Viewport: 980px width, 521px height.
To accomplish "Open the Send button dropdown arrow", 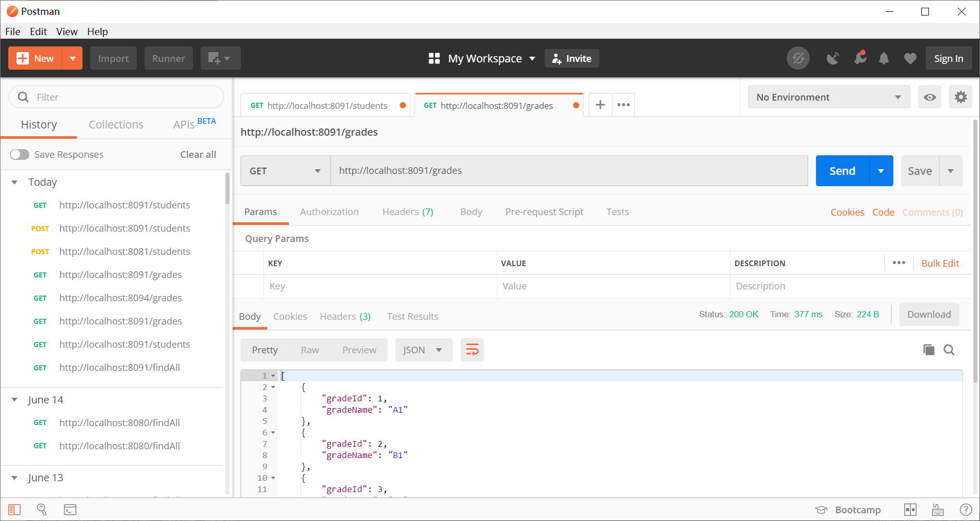I will click(881, 171).
